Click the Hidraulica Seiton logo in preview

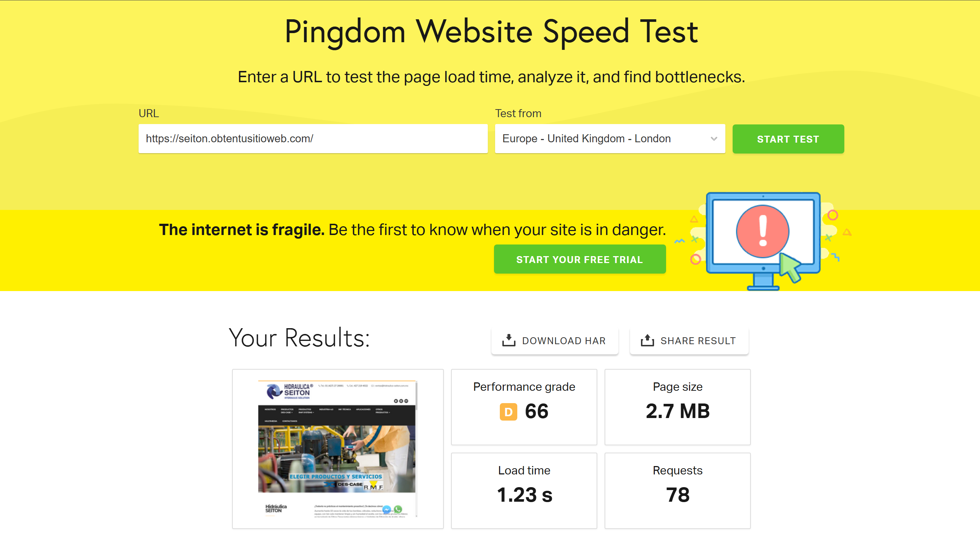click(x=289, y=391)
